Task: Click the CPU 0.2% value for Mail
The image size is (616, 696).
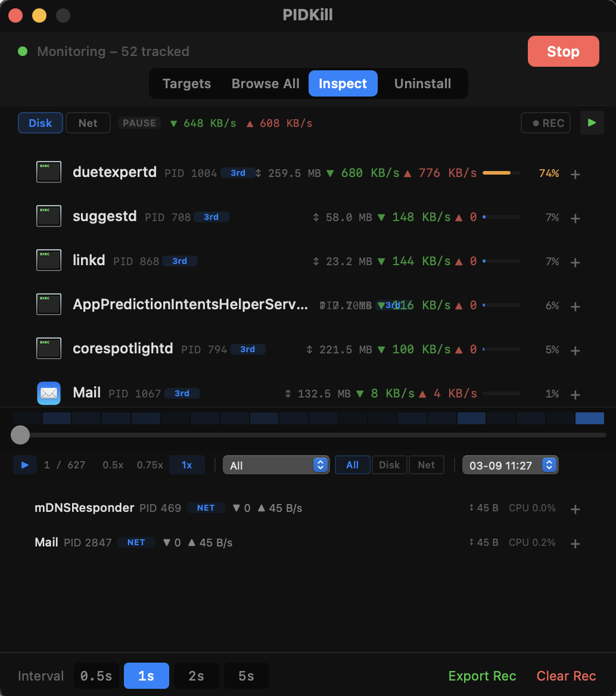Action: point(532,542)
